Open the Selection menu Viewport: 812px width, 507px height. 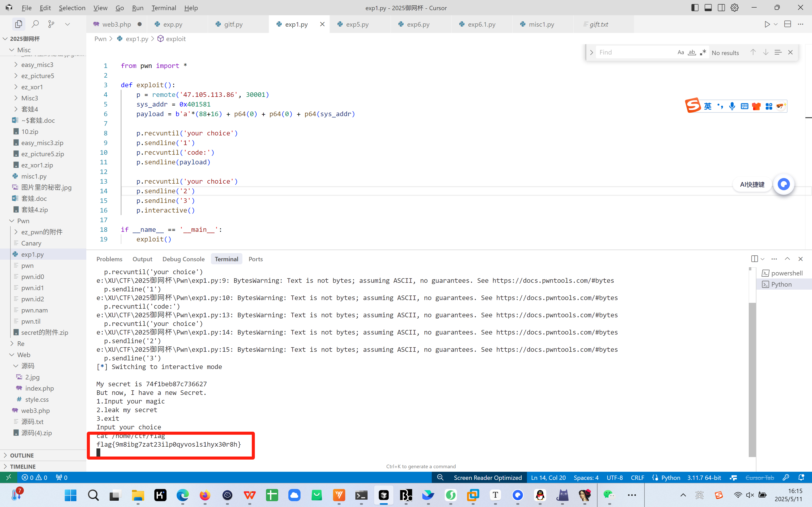72,8
